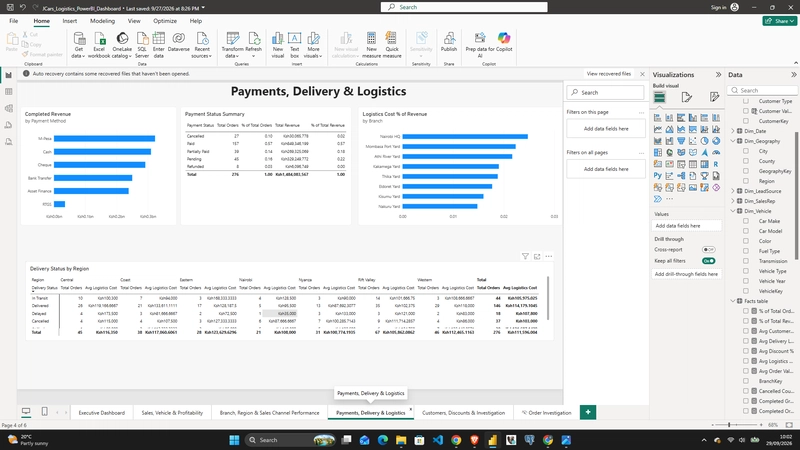Open Recent sources button
This screenshot has height=450, width=800.
click(x=202, y=45)
